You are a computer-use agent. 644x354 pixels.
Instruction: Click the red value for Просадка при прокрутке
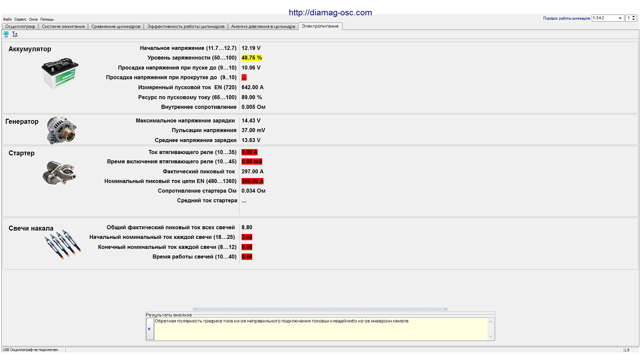[244, 77]
